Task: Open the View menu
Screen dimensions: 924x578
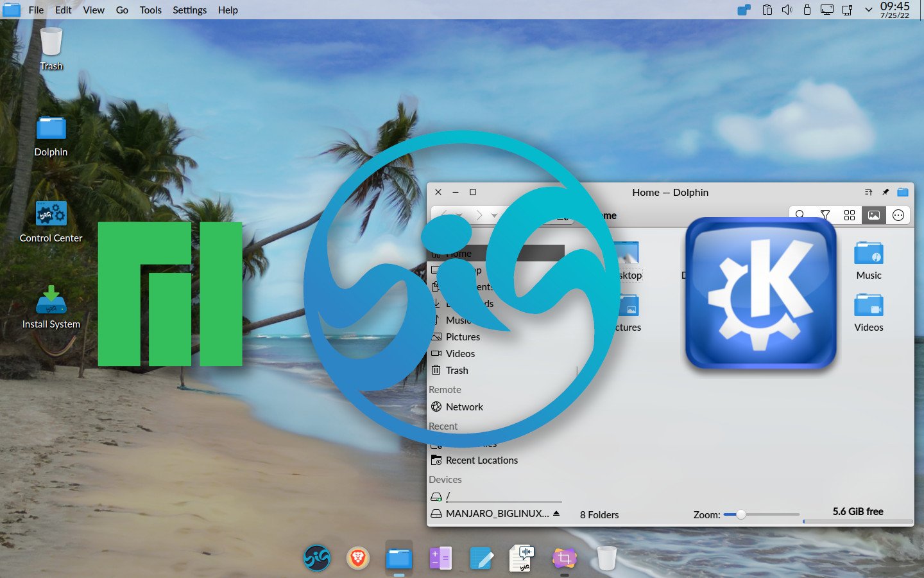Action: coord(94,10)
